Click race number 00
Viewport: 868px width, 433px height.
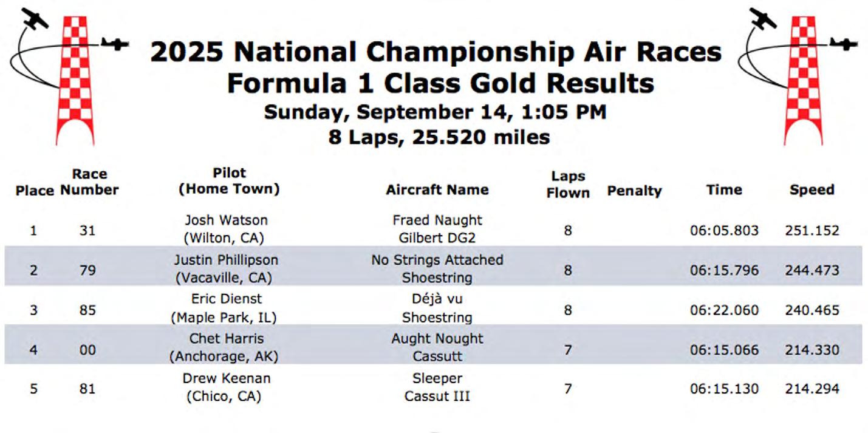coord(87,350)
